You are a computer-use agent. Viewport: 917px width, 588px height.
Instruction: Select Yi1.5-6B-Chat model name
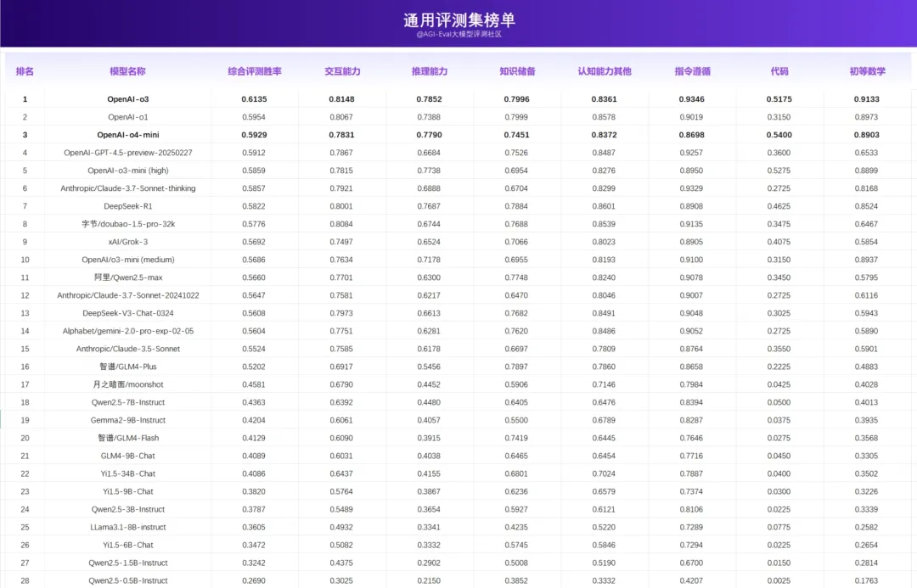[128, 545]
